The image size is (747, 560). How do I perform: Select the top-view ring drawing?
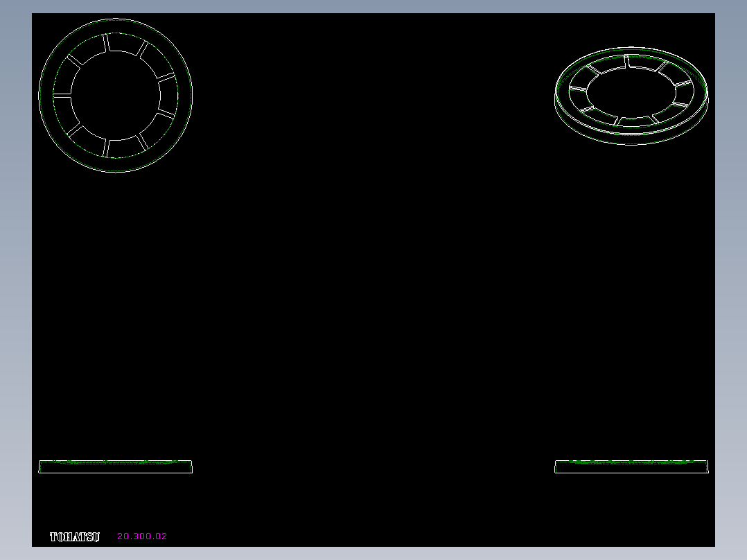tap(115, 96)
